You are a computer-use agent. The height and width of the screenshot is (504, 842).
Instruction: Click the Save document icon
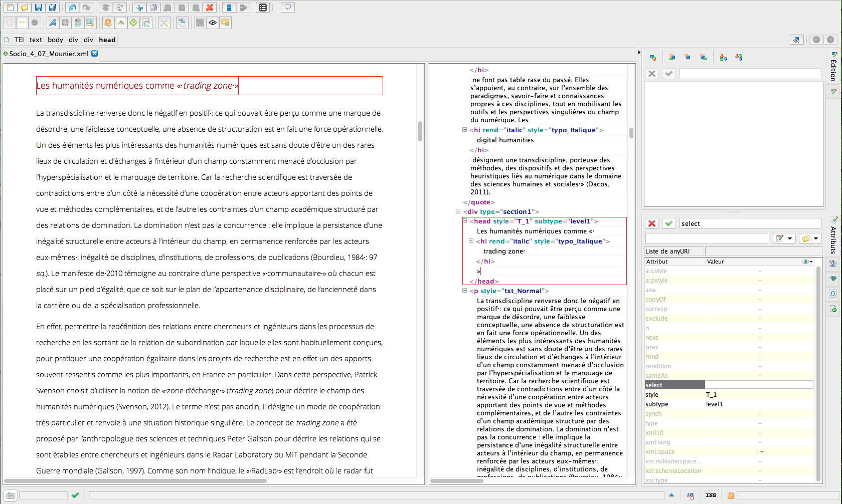pos(39,8)
